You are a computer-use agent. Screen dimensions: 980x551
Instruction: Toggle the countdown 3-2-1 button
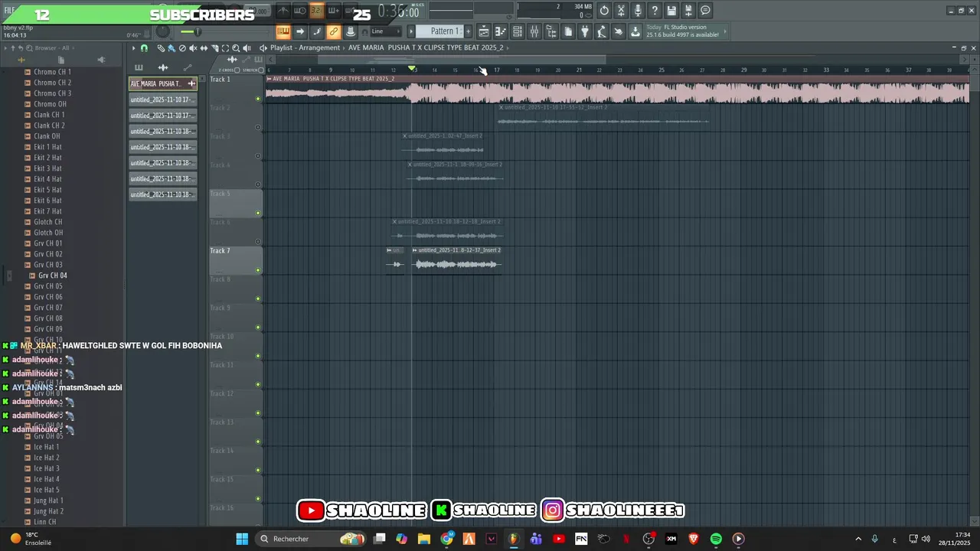(316, 11)
